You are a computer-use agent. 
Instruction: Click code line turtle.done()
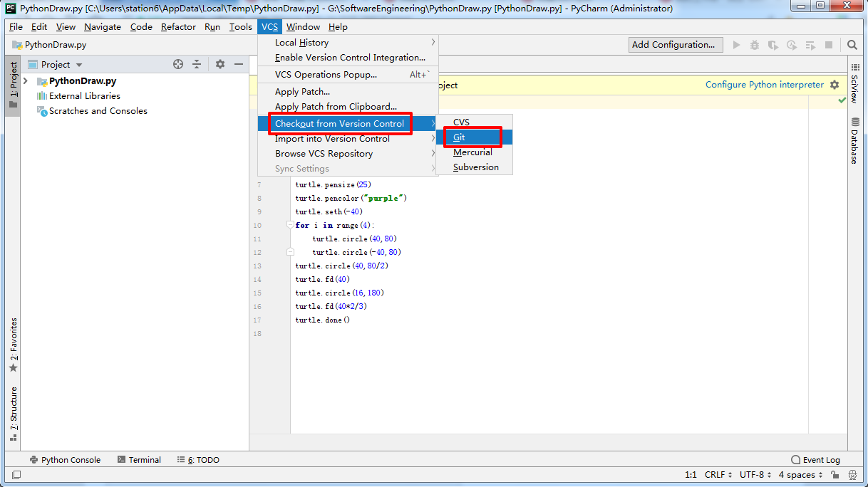point(323,320)
